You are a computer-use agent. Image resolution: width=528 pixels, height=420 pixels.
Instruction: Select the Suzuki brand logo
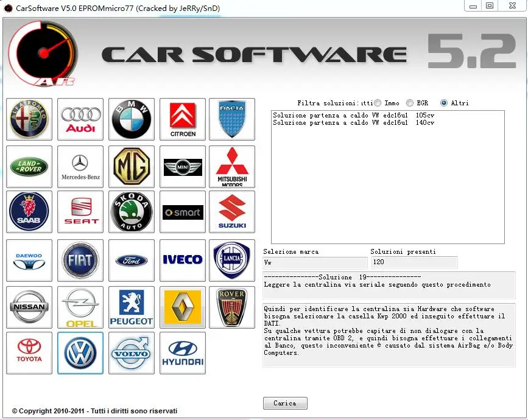tap(232, 212)
